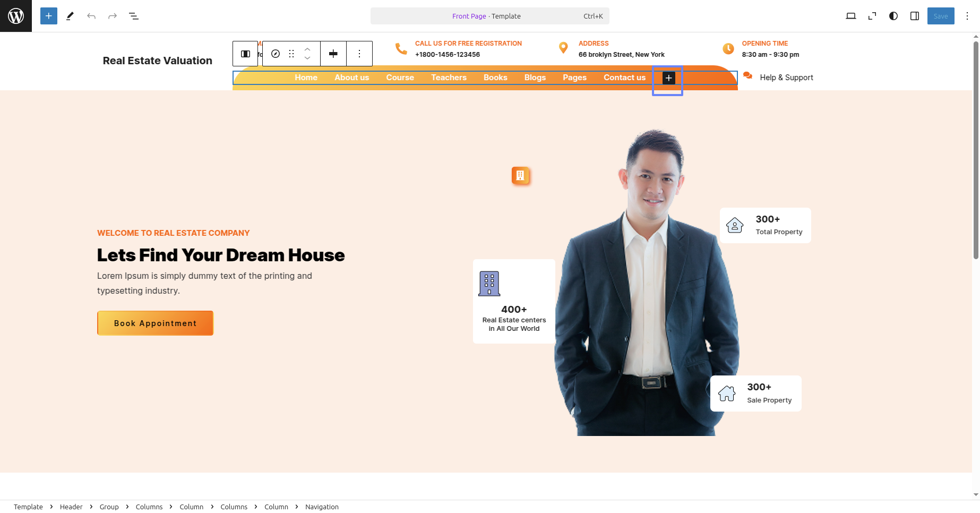Go to Group in the breadcrumb
This screenshot has height=513, width=980.
coord(109,507)
